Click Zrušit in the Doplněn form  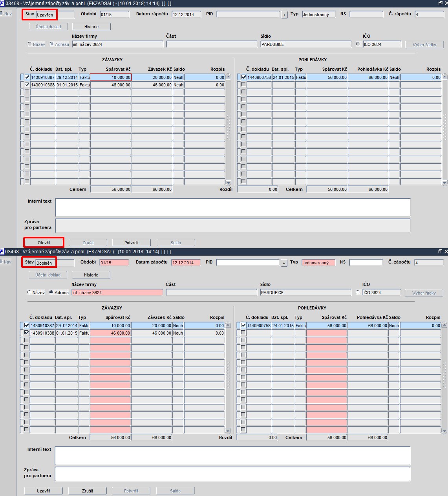tap(88, 491)
